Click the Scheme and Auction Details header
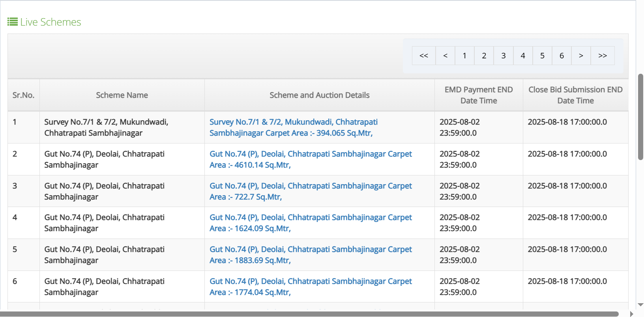The image size is (644, 317). pos(320,95)
